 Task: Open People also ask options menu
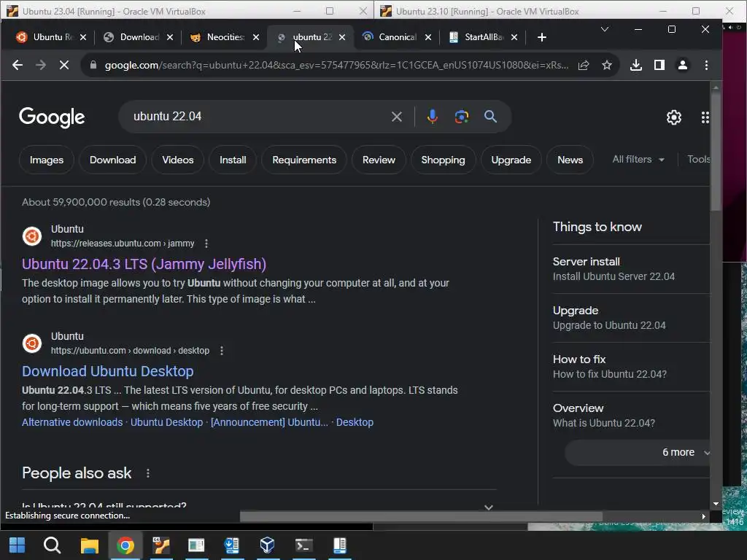click(148, 472)
